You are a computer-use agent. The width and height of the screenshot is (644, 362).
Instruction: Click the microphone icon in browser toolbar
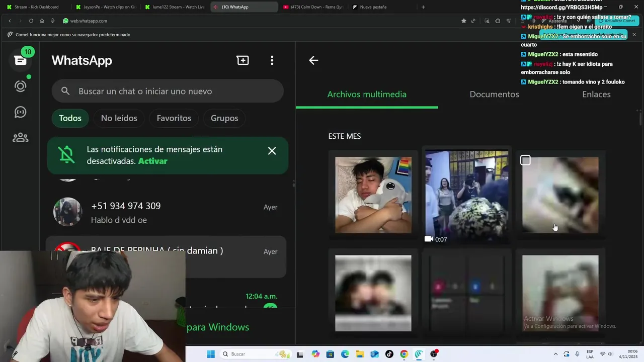[x=52, y=21]
